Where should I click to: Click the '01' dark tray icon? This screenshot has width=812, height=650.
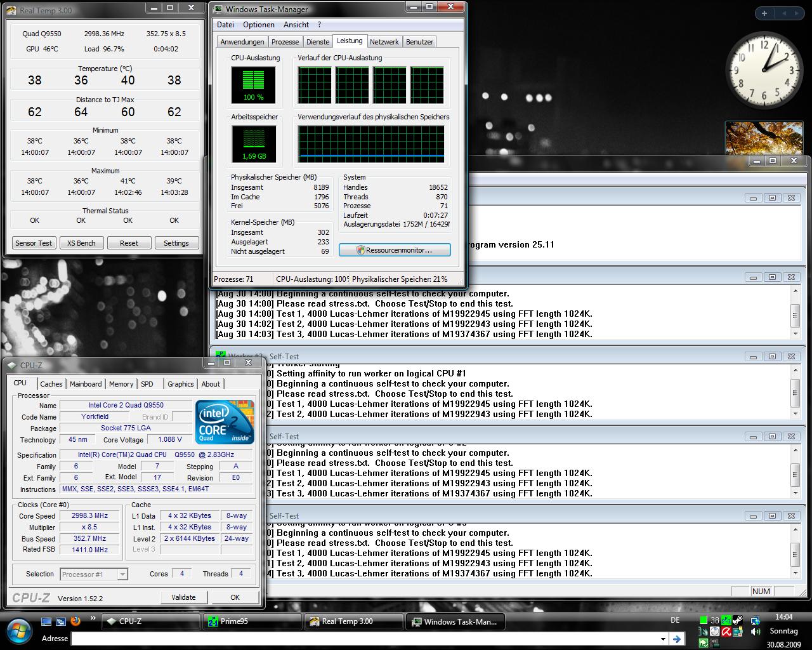(x=715, y=643)
